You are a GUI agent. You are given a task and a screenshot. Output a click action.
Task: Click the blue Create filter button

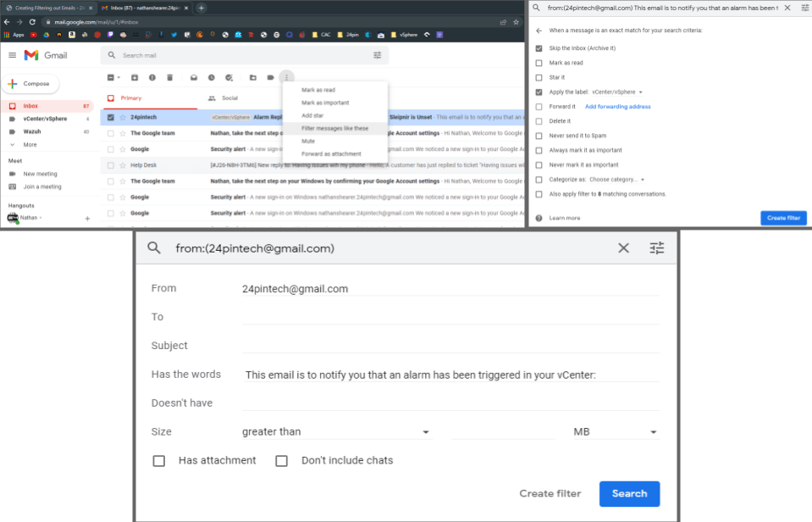782,217
